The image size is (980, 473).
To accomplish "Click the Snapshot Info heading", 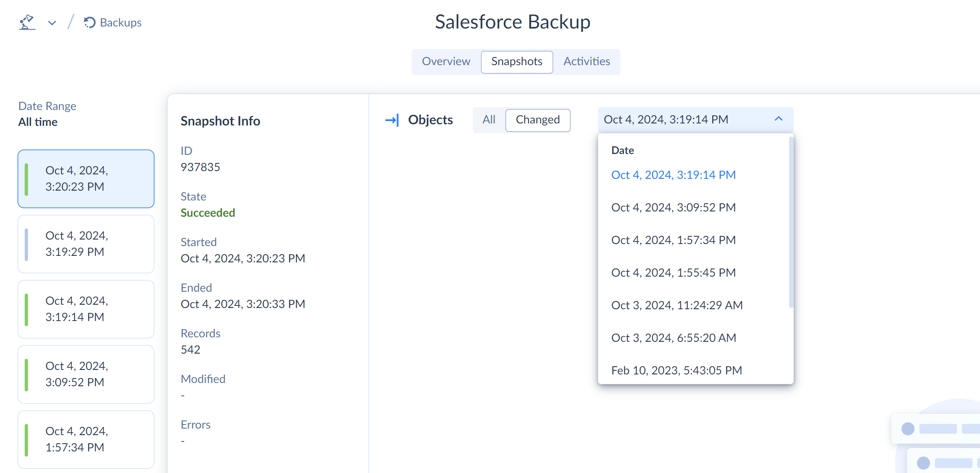I will tap(220, 121).
